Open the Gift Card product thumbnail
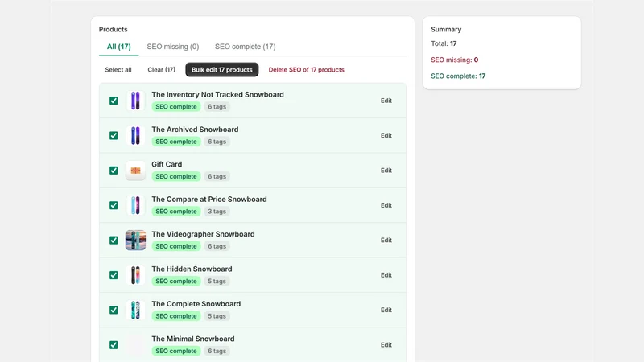644x362 pixels. pyautogui.click(x=135, y=171)
